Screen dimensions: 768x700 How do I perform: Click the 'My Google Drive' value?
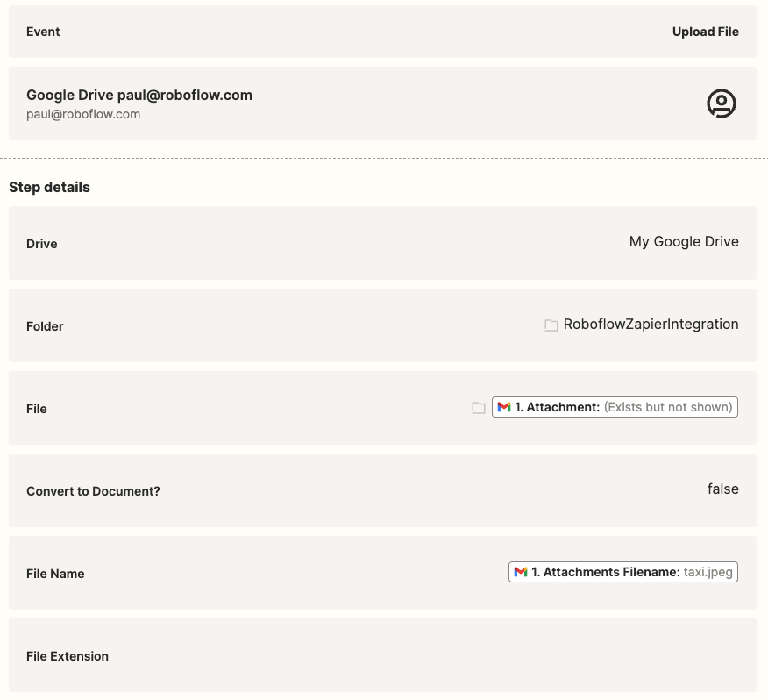[x=684, y=242]
